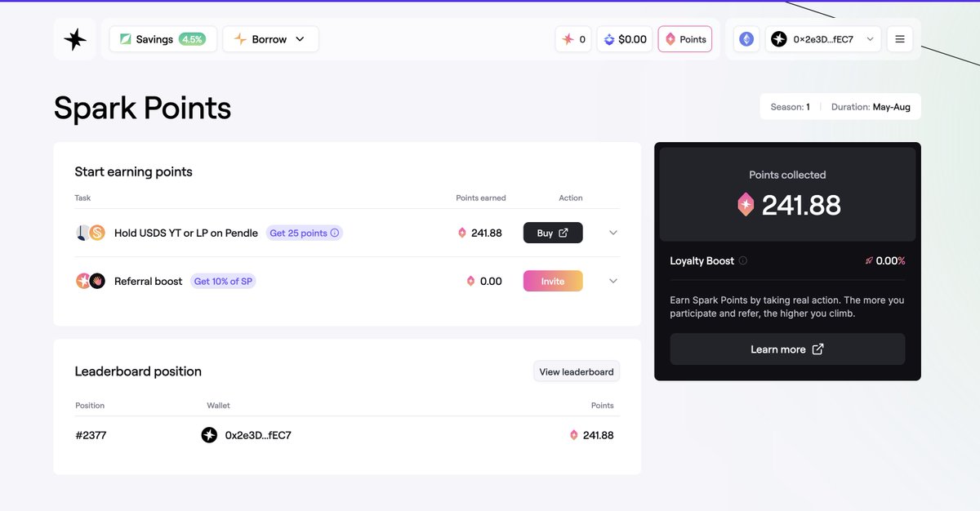Click the leaderboard row 241.88 points
Screen dimensions: 980x511
click(x=598, y=435)
